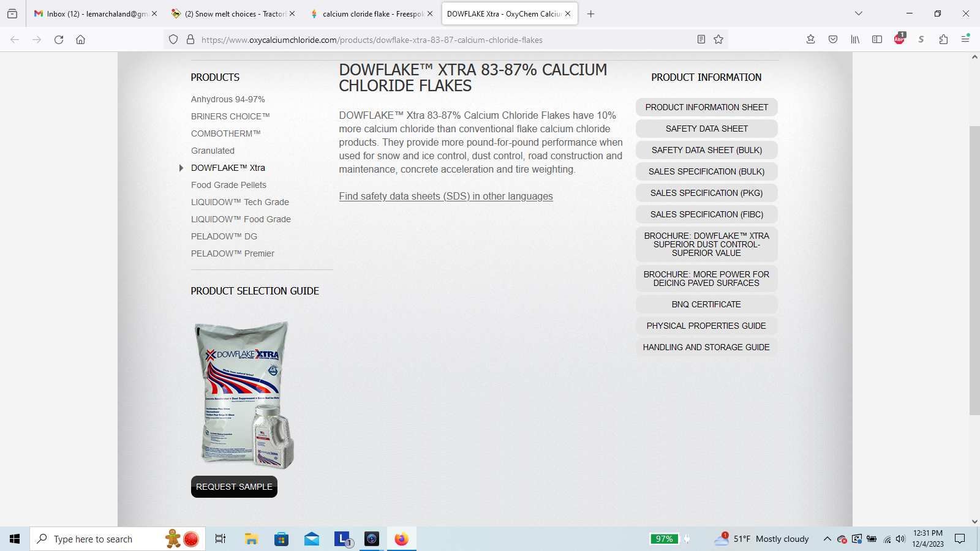Open Food Grade Pellets page
This screenshot has height=551, width=980.
point(228,185)
